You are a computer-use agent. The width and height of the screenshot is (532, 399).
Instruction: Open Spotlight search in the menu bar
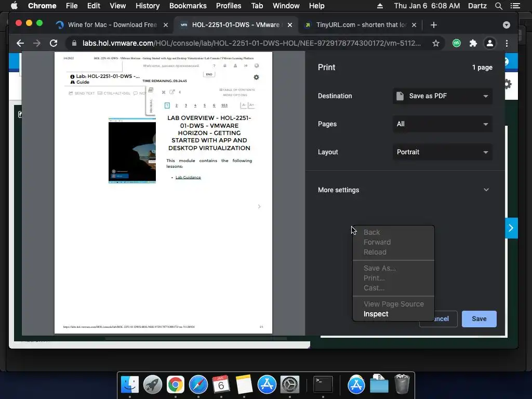(498, 6)
